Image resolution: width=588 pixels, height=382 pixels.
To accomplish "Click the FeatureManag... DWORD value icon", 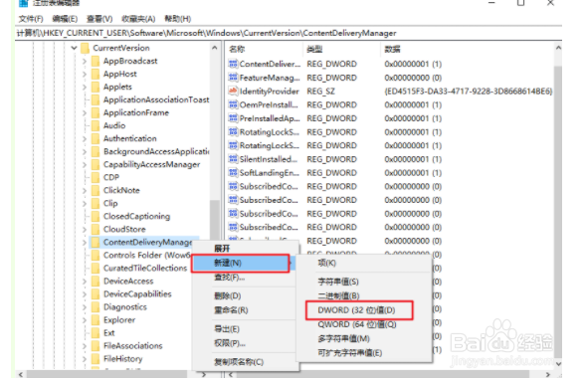I will pos(233,78).
